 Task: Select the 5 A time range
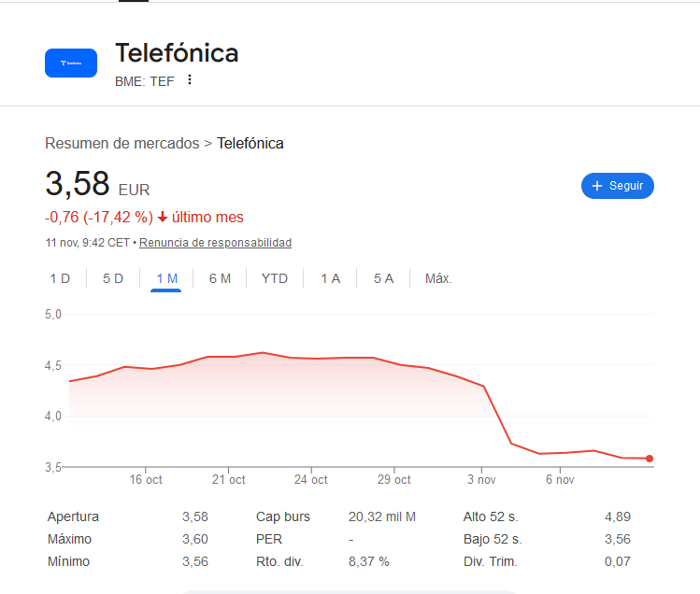click(x=383, y=278)
